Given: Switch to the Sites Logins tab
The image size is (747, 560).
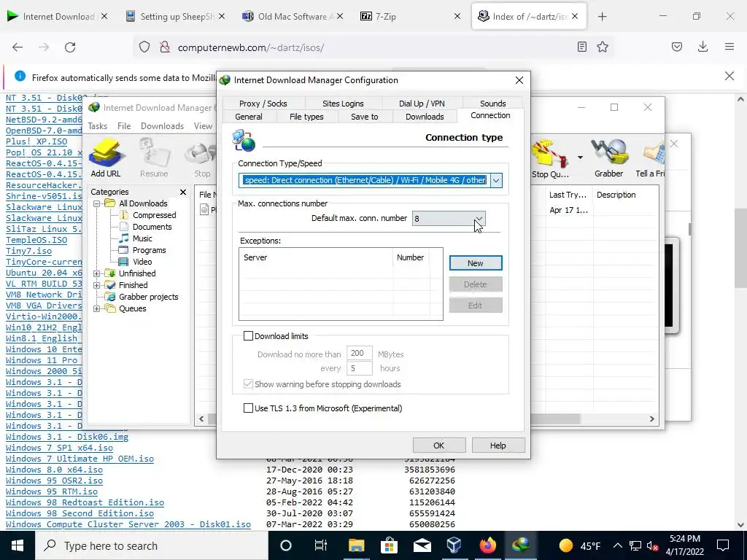Looking at the screenshot, I should [343, 104].
